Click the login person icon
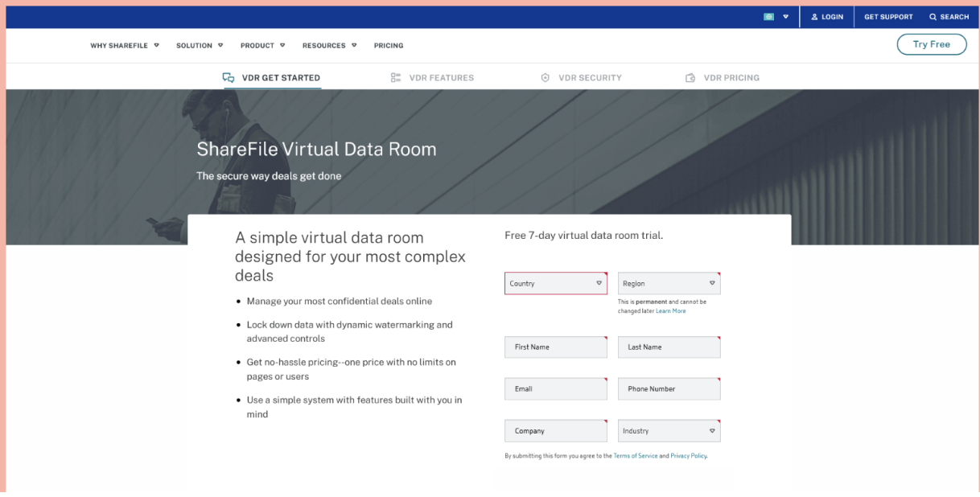The image size is (980, 497). tap(814, 17)
